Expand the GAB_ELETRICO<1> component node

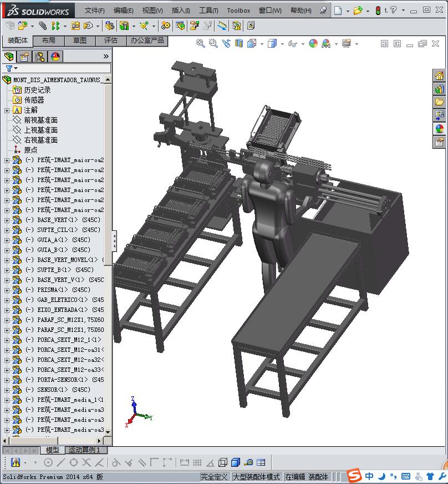pos(7,300)
